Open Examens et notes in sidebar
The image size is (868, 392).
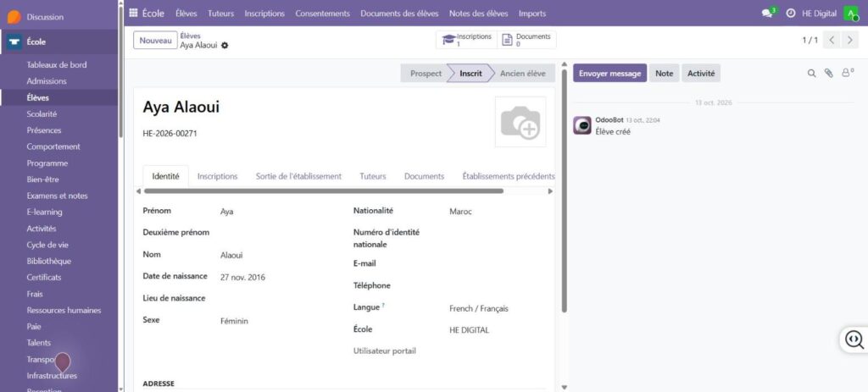[x=57, y=196]
